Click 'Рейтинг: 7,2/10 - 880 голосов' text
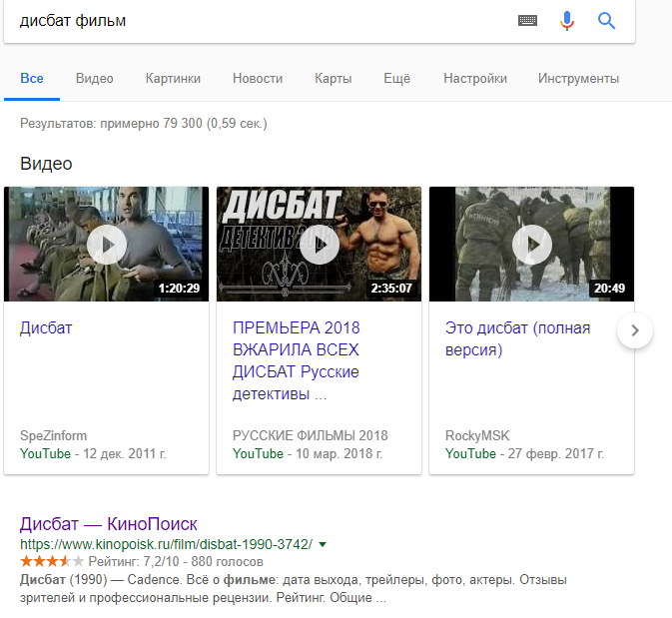Image resolution: width=672 pixels, height=618 pixels. (176, 562)
